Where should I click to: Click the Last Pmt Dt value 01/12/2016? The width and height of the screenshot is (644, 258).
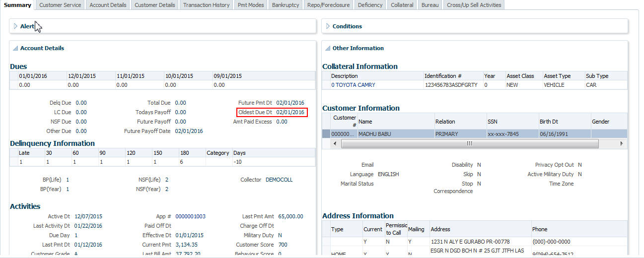click(88, 245)
